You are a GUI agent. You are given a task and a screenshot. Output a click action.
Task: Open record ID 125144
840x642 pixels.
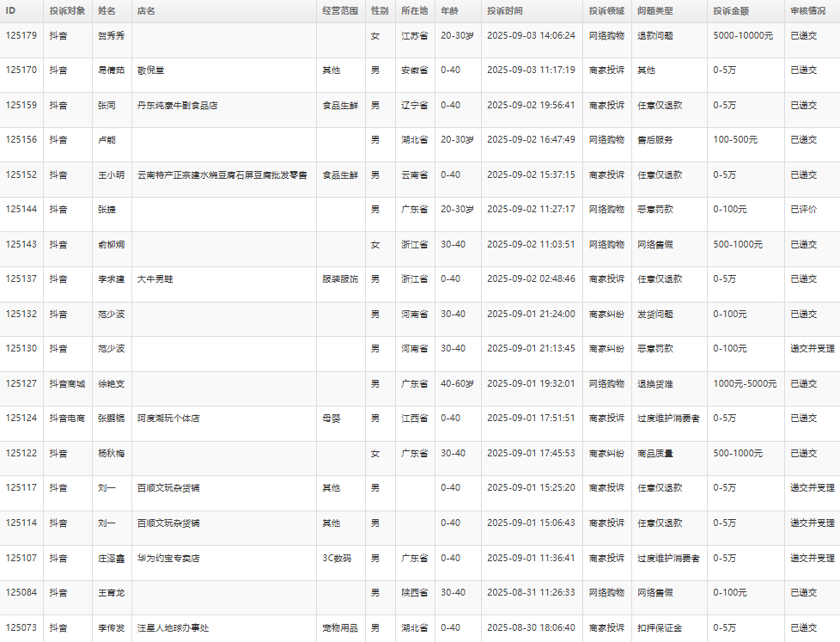pos(21,210)
